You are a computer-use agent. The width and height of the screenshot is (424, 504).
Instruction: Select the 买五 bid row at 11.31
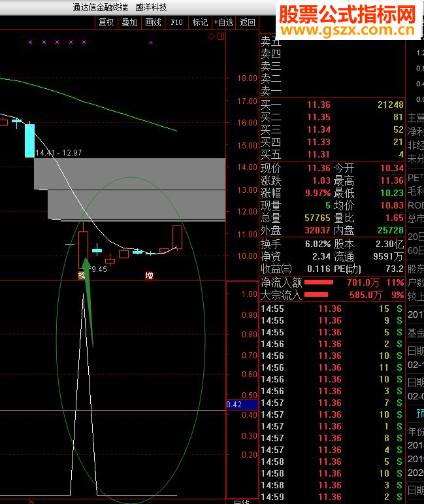click(x=332, y=155)
